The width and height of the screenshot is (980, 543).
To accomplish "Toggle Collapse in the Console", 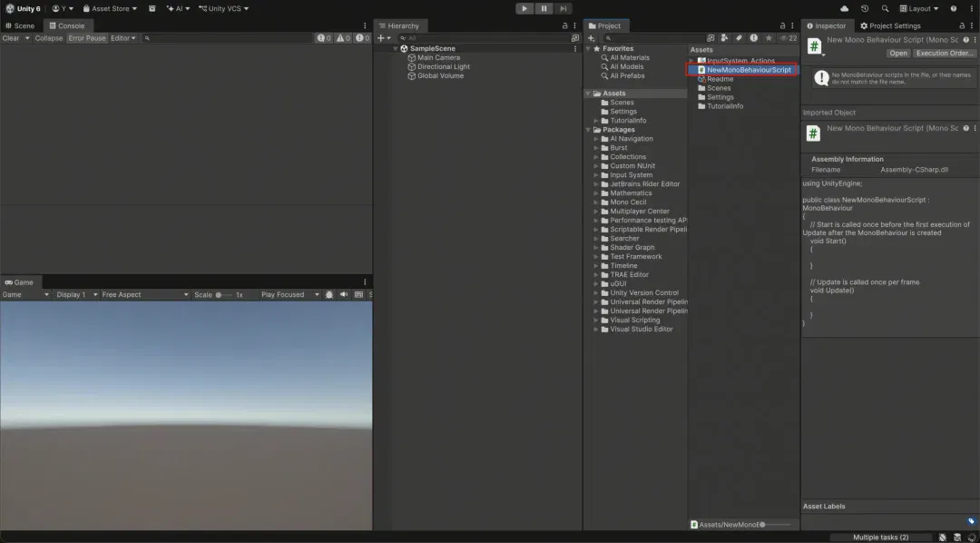I will 49,38.
